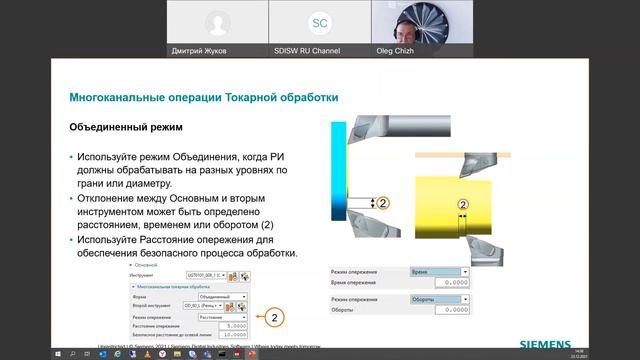
Task: Open the Windows Start menu
Action: [x=58, y=354]
